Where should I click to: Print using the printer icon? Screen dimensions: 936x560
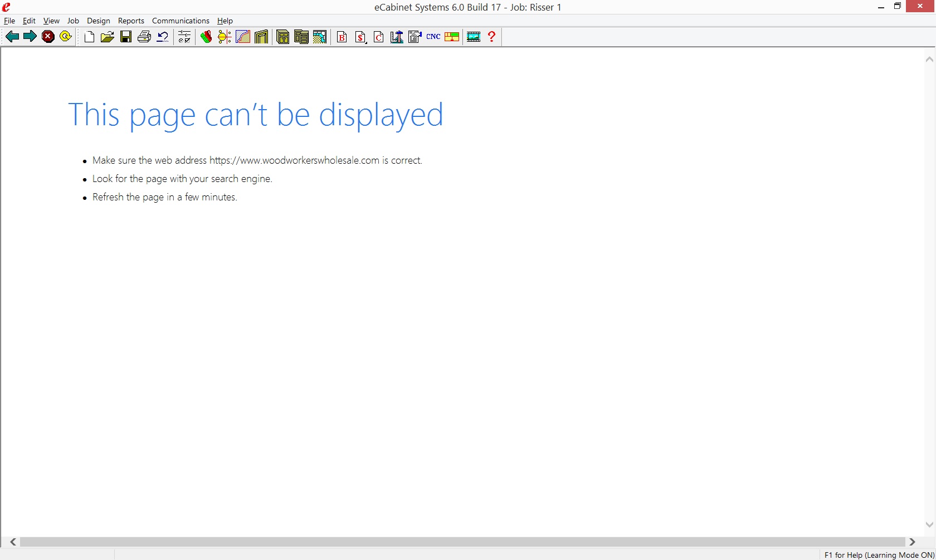(x=144, y=37)
